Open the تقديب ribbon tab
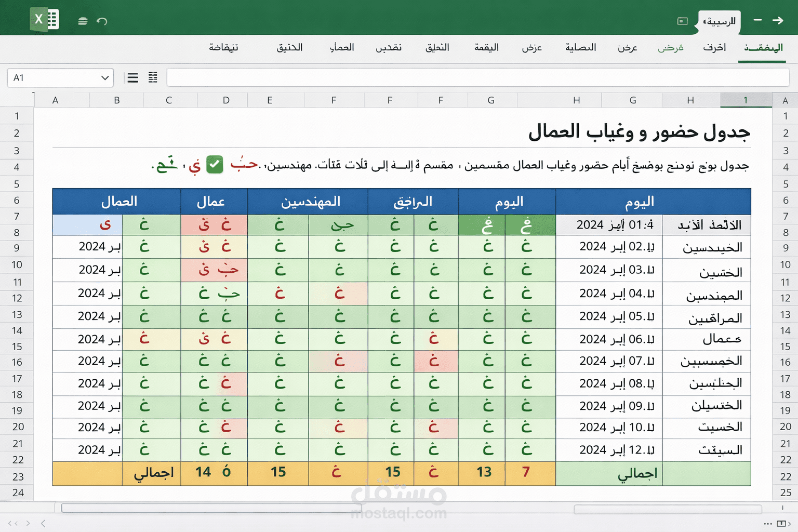The height and width of the screenshot is (532, 798). [x=389, y=47]
